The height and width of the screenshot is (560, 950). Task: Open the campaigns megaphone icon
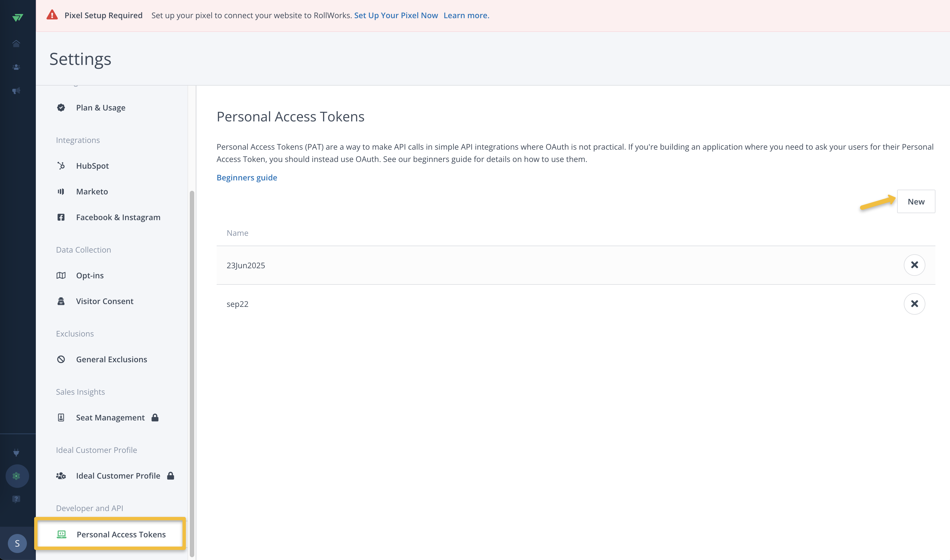coord(16,91)
